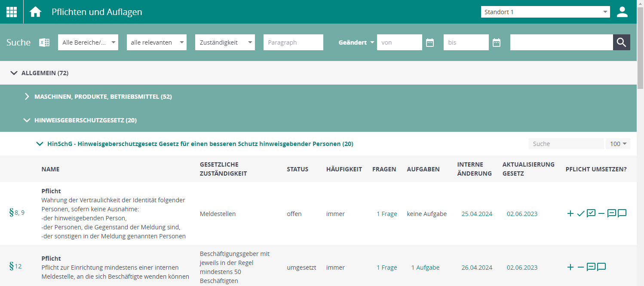Collapse the ALLGEMEIN section
The width and height of the screenshot is (644, 286).
tap(14, 73)
